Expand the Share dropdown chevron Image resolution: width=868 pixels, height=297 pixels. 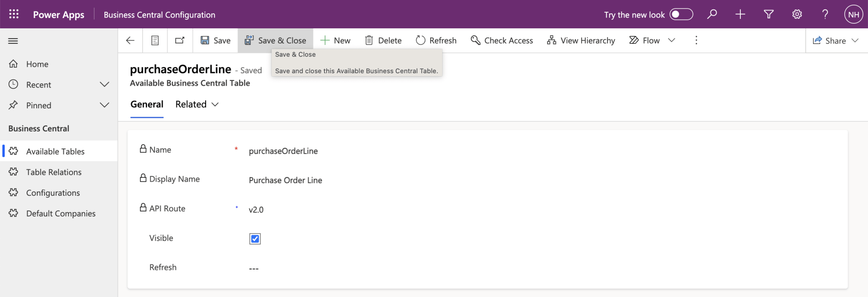tap(855, 40)
